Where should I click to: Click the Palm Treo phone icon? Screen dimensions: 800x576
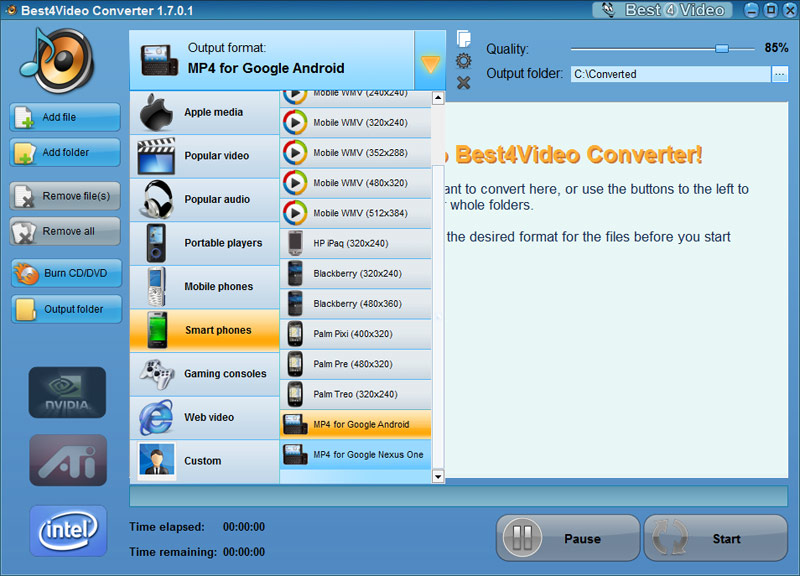click(x=295, y=394)
